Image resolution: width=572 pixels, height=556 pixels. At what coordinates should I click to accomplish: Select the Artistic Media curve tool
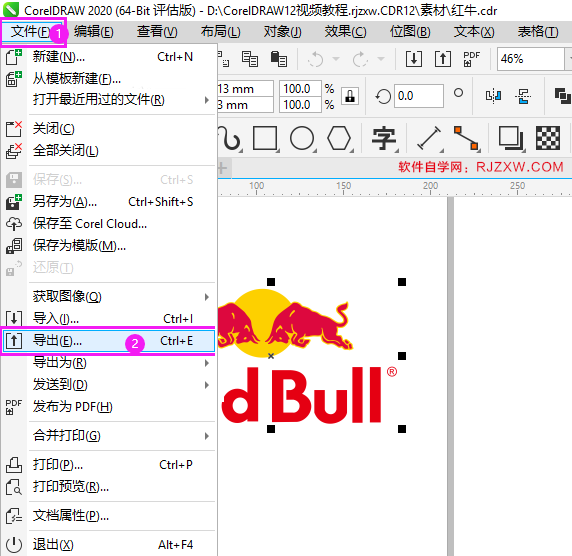coord(230,138)
